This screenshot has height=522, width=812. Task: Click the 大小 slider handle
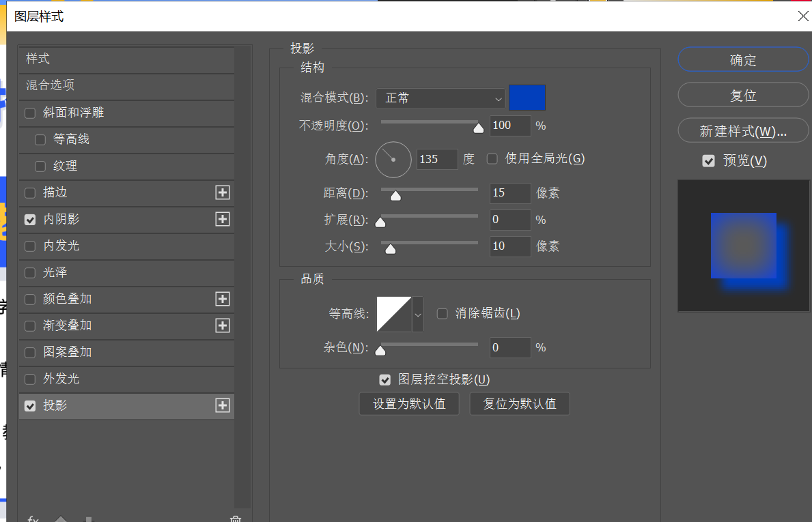pos(391,249)
